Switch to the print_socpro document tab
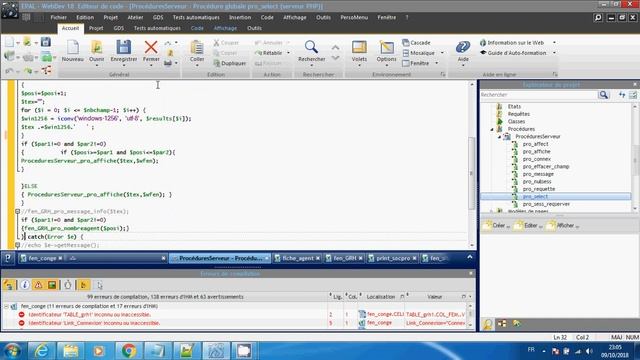Screen dimensions: 640x360 coord(392,258)
